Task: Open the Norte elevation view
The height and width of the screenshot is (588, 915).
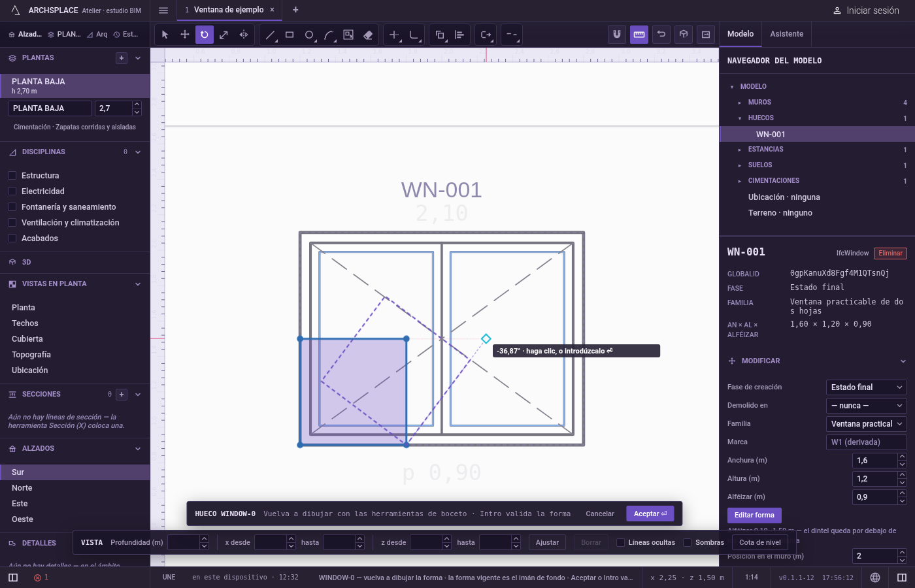Action: tap(75, 488)
